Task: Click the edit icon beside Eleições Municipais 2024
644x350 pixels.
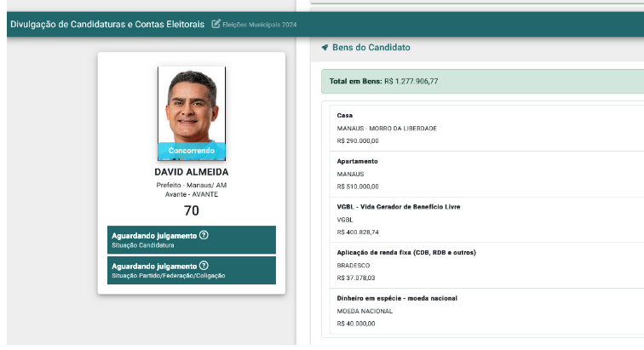Action: point(216,24)
